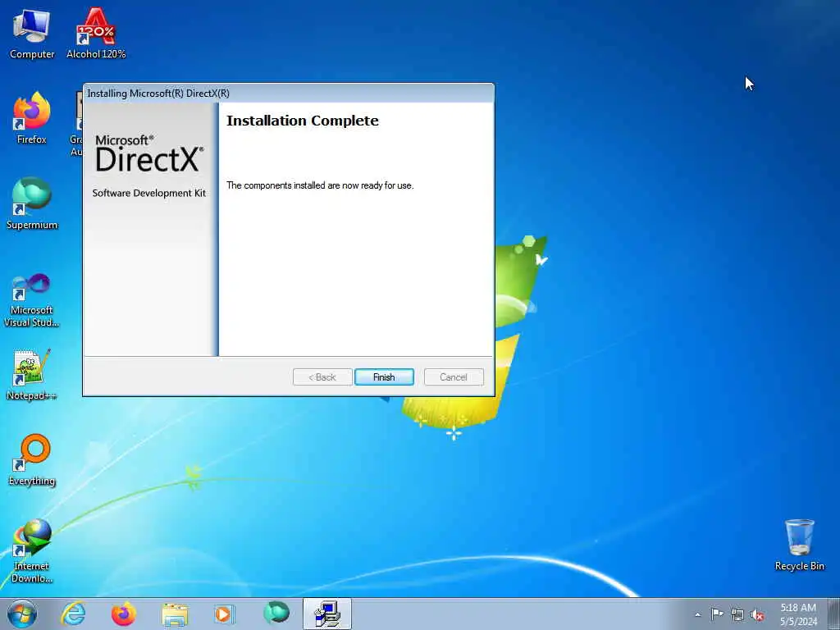
Task: Open the Windows Start menu orb
Action: point(22,614)
